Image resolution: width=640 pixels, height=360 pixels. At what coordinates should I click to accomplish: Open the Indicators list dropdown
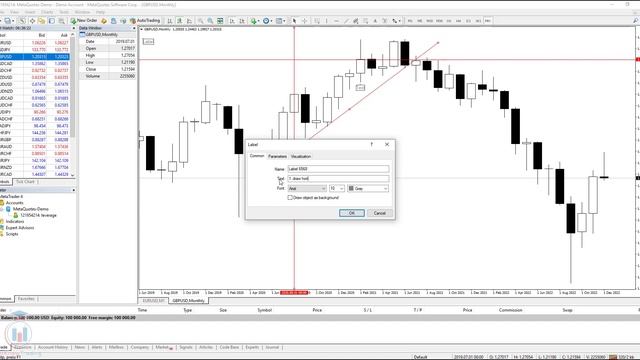(255, 20)
